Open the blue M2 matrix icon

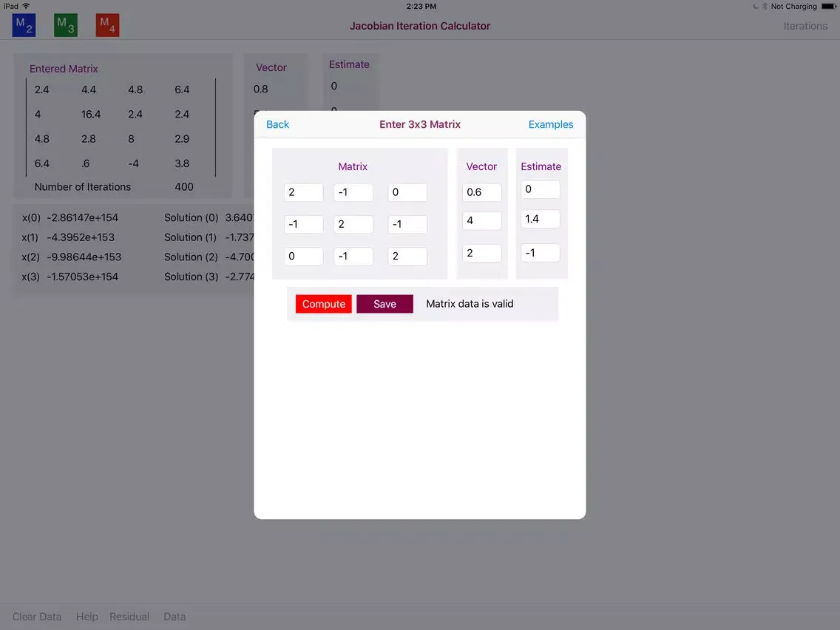(24, 25)
